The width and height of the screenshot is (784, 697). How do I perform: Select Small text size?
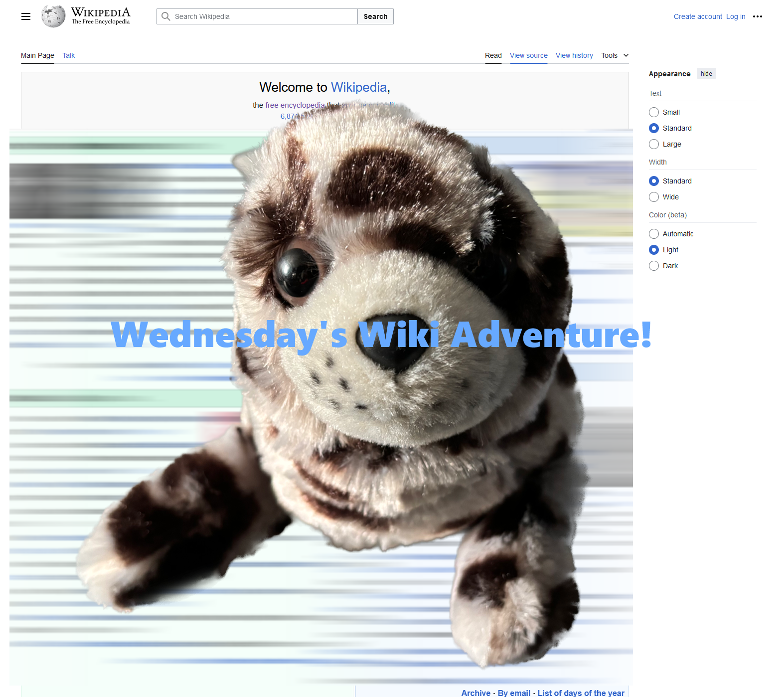654,112
